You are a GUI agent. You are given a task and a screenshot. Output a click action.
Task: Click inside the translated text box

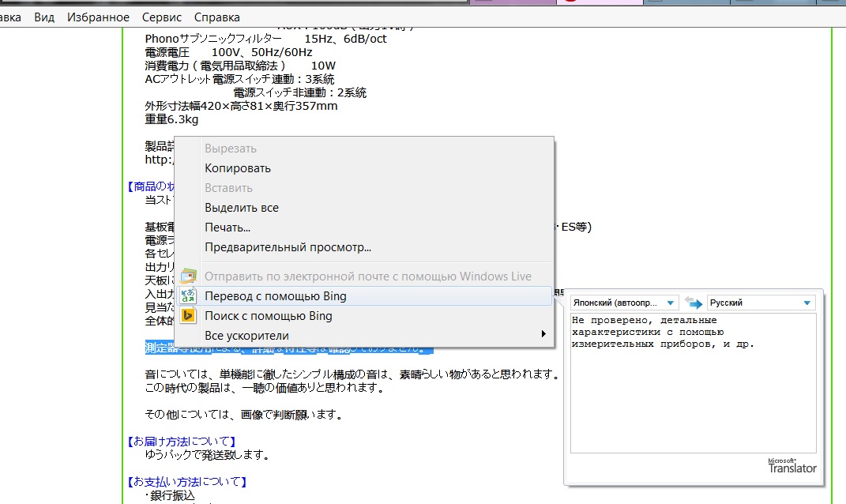coord(694,383)
